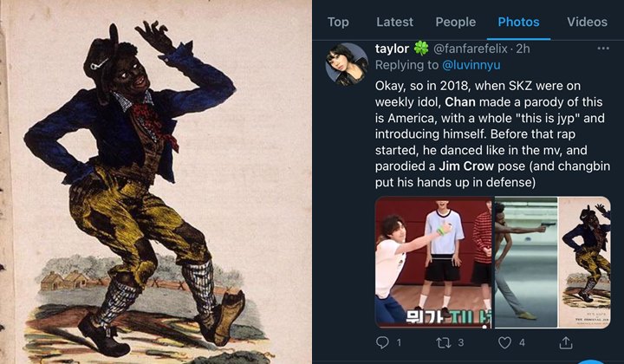
Task: Open the 2h timestamp link
Action: pyautogui.click(x=523, y=49)
